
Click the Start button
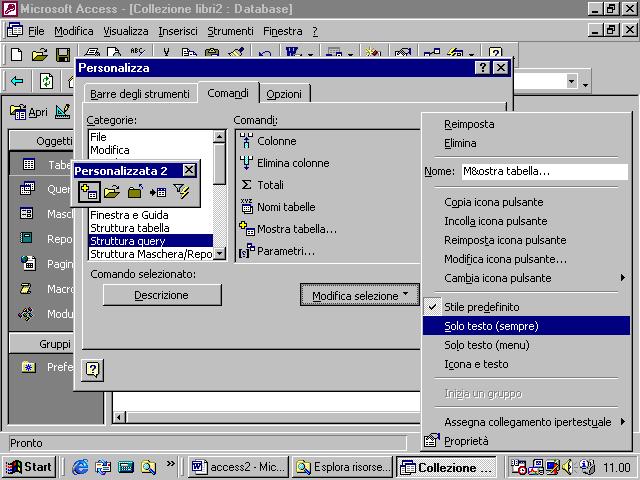click(29, 467)
